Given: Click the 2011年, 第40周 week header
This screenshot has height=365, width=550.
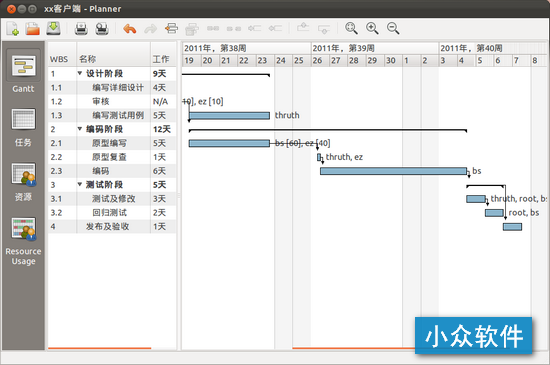Looking at the screenshot, I should (493, 48).
